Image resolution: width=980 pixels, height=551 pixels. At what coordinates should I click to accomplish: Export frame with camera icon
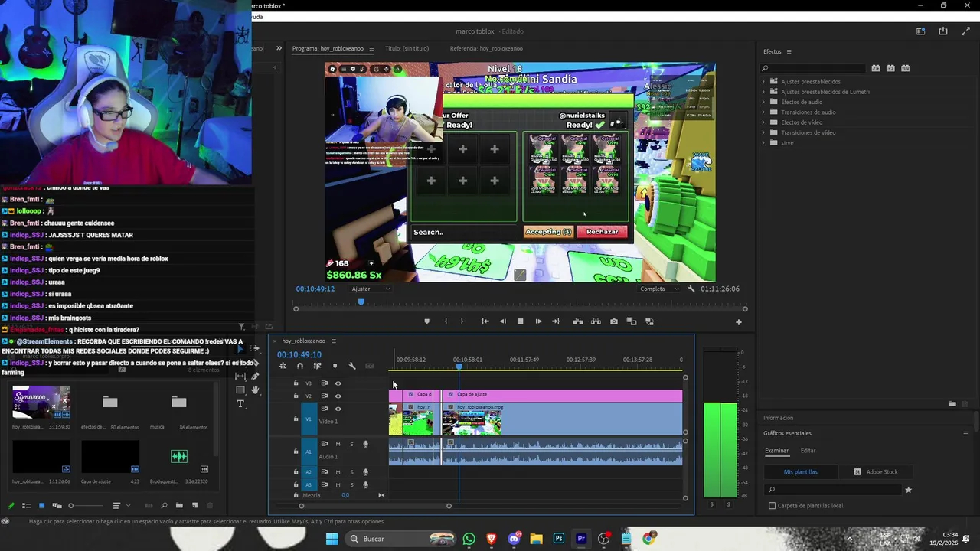613,321
